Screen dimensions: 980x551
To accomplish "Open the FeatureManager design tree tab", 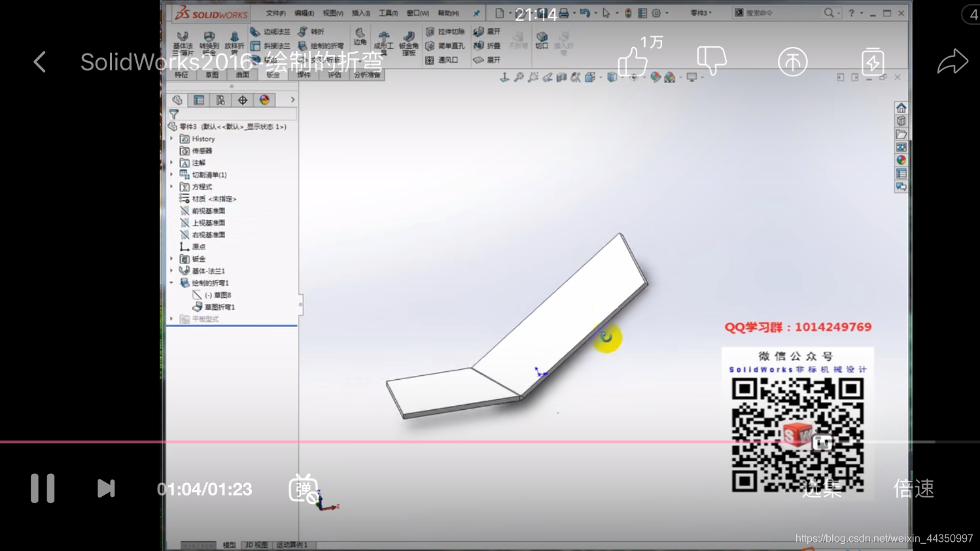I will pyautogui.click(x=177, y=100).
